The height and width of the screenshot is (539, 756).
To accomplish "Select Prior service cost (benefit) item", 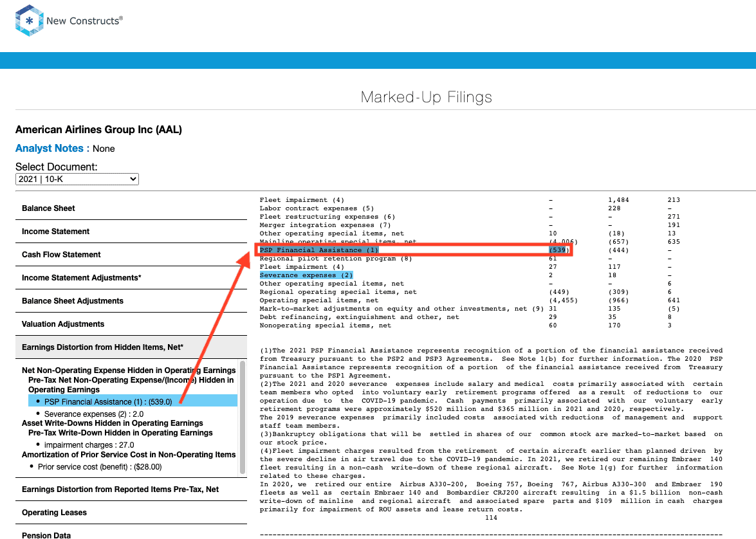I will pos(100,467).
